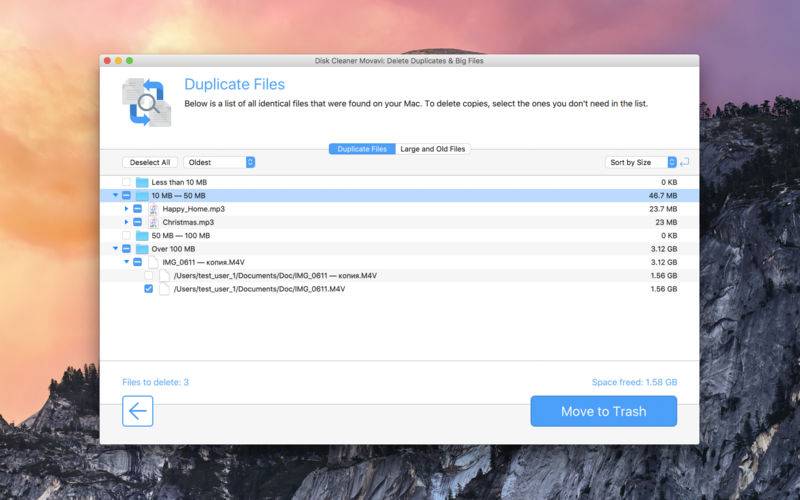
Task: Toggle the Christmas.mp3 checkbox
Action: [x=137, y=222]
